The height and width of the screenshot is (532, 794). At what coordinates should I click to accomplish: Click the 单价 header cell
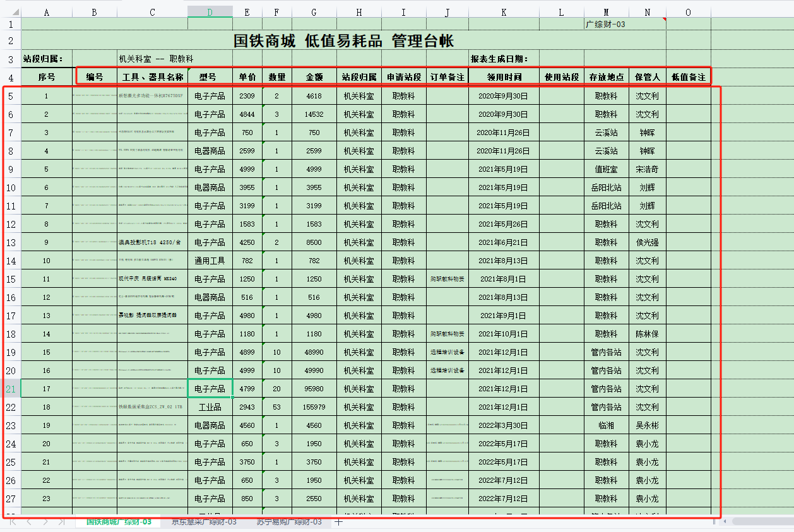point(247,77)
